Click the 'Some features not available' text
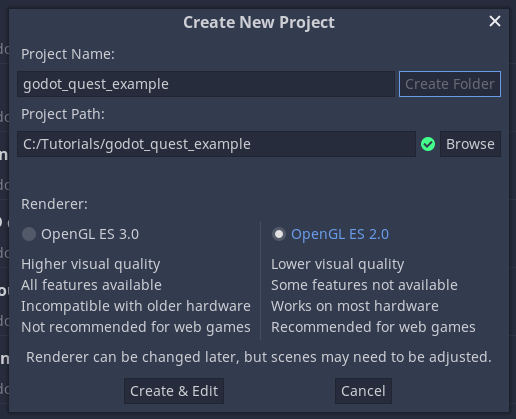This screenshot has width=516, height=419. click(x=364, y=285)
